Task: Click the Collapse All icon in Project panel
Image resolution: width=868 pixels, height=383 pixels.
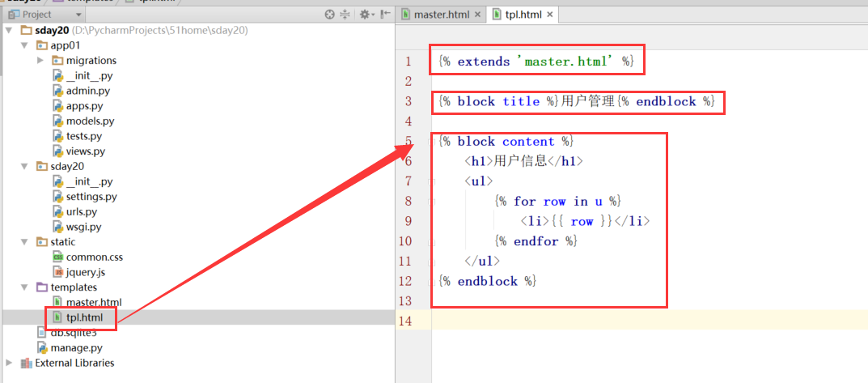Action: (x=345, y=15)
